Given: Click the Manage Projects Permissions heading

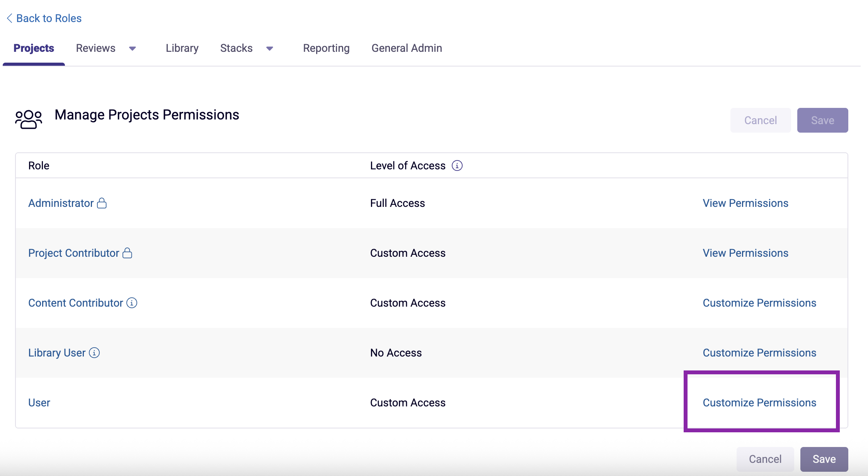Looking at the screenshot, I should pos(147,115).
